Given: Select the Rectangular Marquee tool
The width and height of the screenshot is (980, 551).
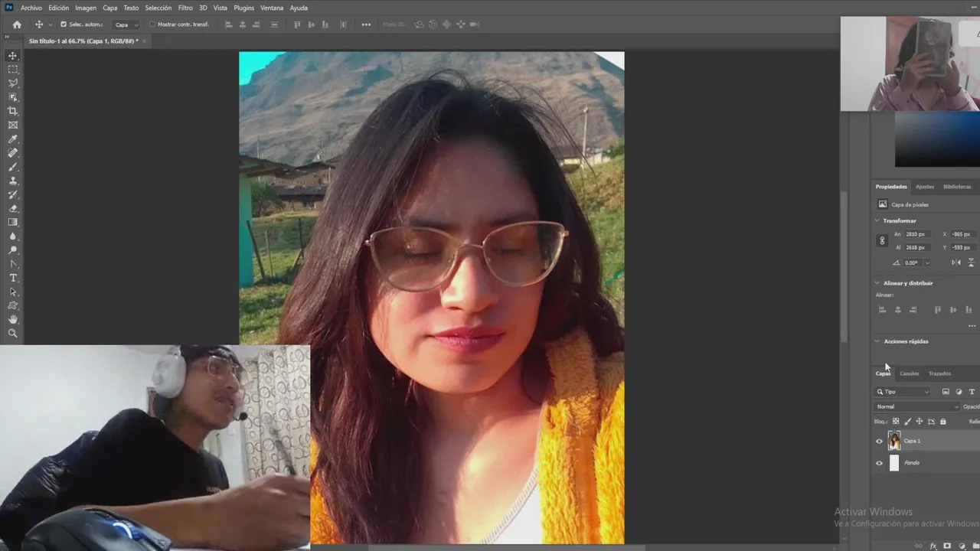Looking at the screenshot, I should (13, 70).
